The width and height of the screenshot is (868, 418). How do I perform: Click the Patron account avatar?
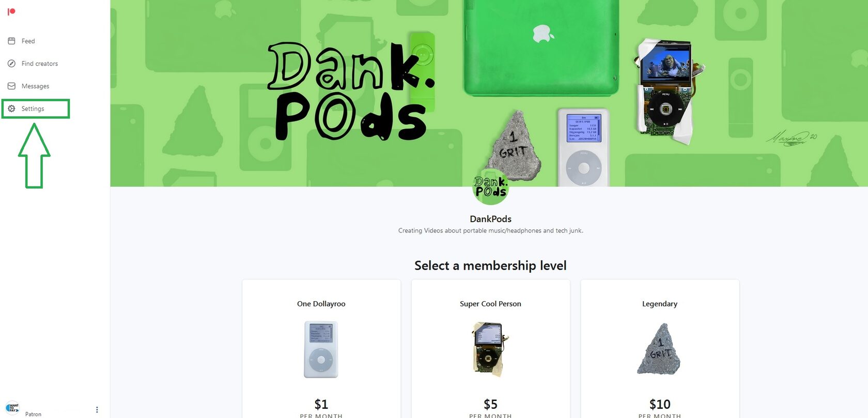(x=12, y=408)
